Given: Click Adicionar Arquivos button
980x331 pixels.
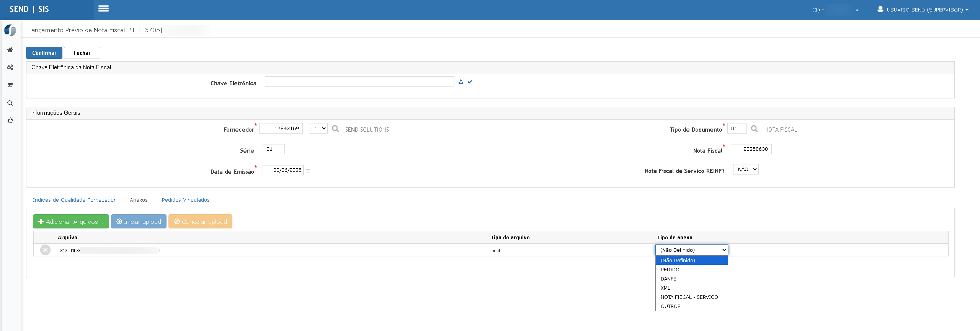Looking at the screenshot, I should pos(71,222).
